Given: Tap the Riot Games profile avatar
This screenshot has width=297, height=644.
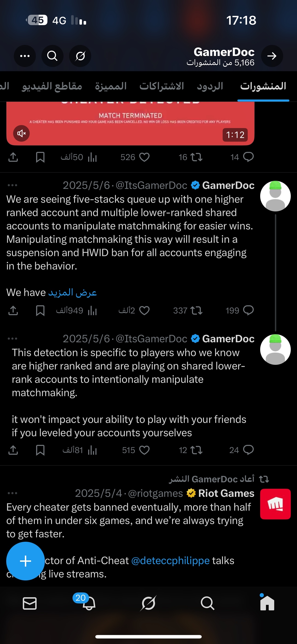Looking at the screenshot, I should [x=275, y=504].
